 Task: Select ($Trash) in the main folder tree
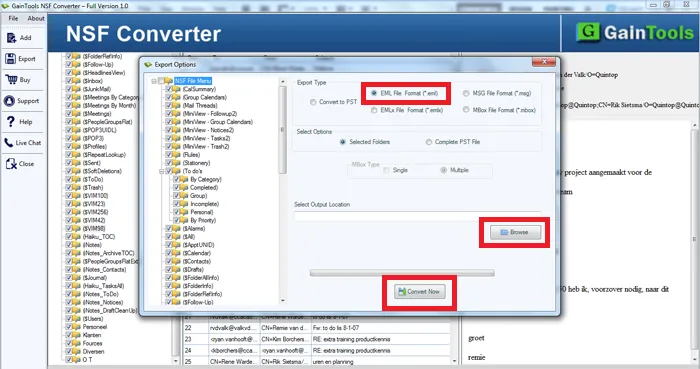tap(93, 187)
